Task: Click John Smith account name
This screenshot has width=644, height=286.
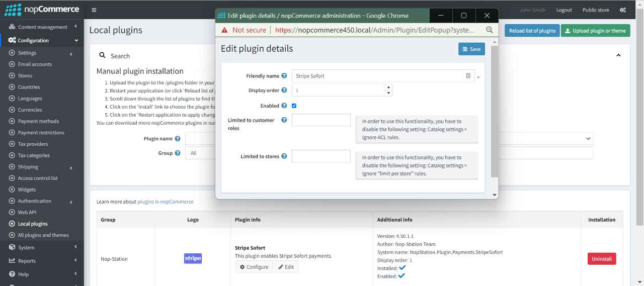Action: click(532, 10)
